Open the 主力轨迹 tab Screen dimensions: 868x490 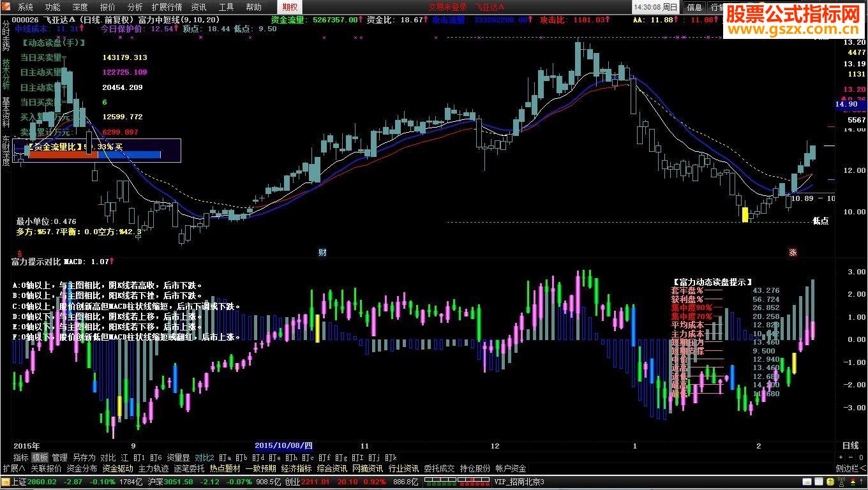[x=153, y=468]
